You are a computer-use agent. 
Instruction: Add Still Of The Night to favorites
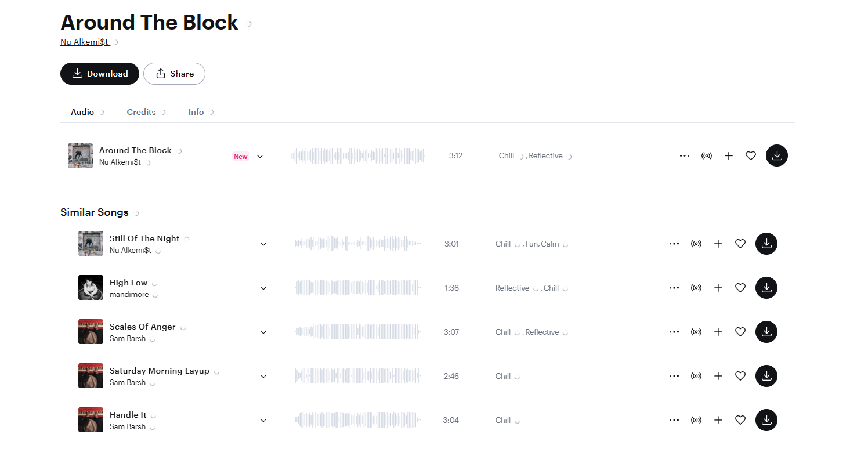[x=740, y=243]
